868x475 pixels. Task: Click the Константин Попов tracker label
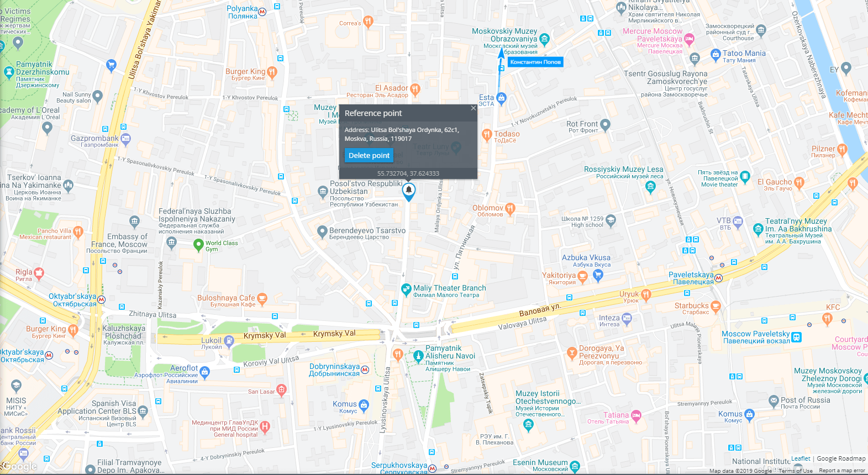point(535,62)
